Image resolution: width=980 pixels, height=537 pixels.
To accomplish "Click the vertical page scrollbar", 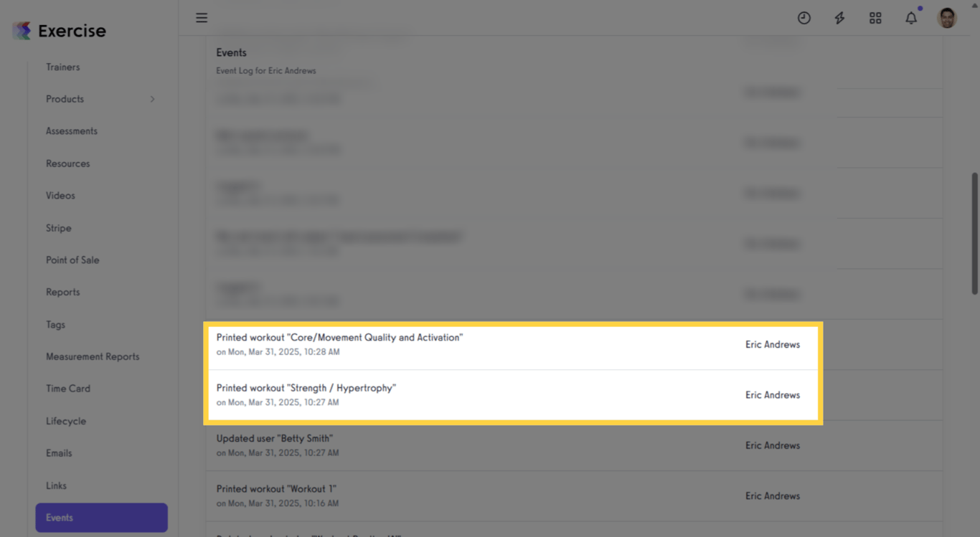I will (974, 233).
